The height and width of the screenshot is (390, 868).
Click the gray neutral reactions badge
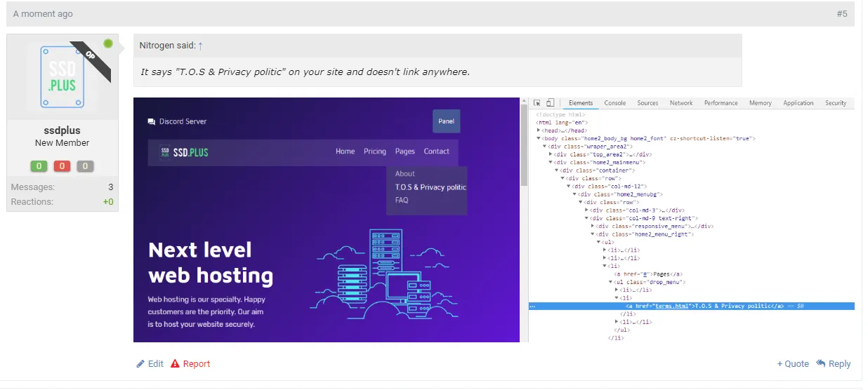coord(85,166)
